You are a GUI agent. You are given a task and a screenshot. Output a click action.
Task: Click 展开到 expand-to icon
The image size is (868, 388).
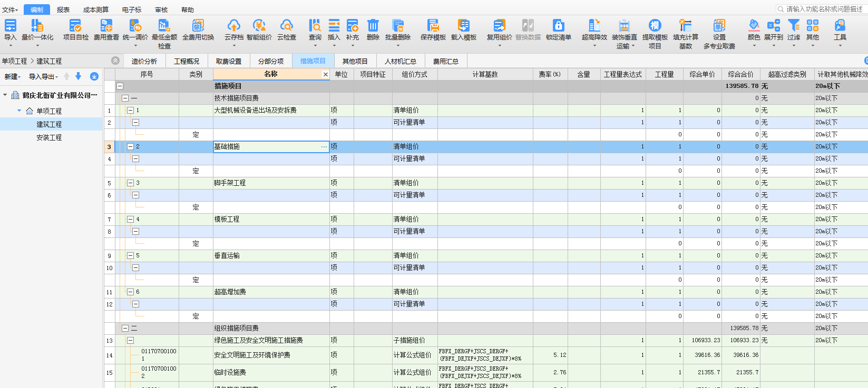773,29
